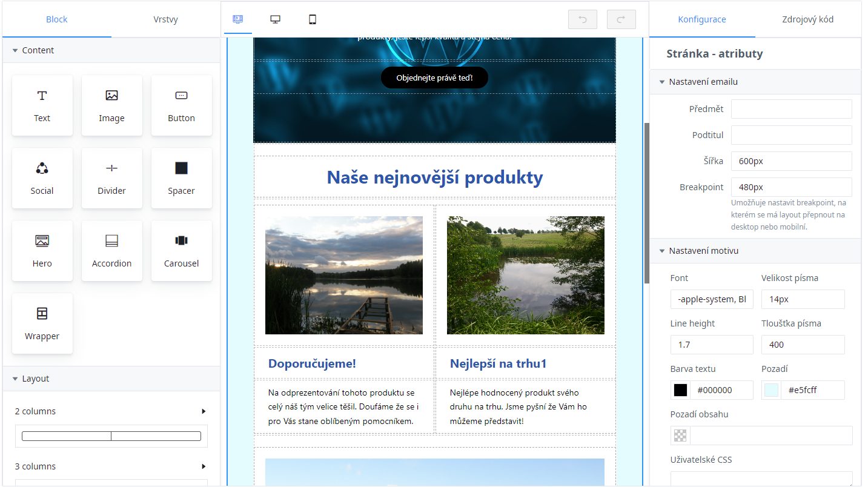Switch to mobile preview mode
Viewport: 868px width, 487px height.
tap(313, 19)
